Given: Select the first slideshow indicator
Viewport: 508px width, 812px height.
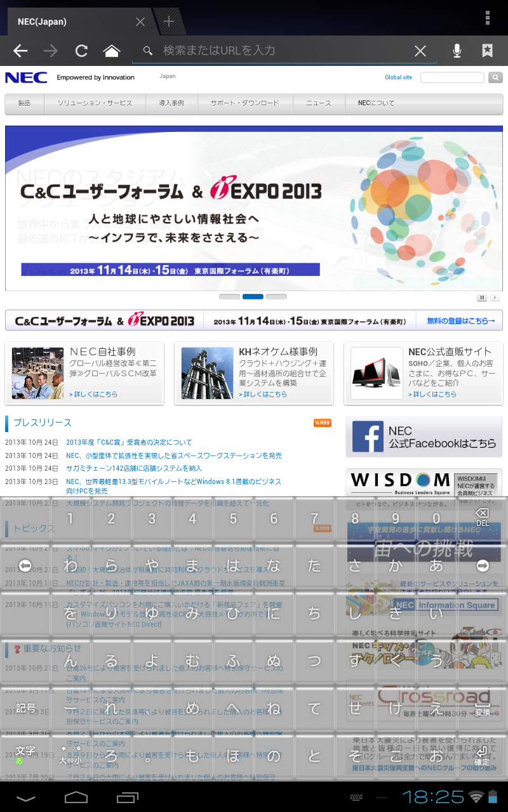Looking at the screenshot, I should tap(229, 296).
